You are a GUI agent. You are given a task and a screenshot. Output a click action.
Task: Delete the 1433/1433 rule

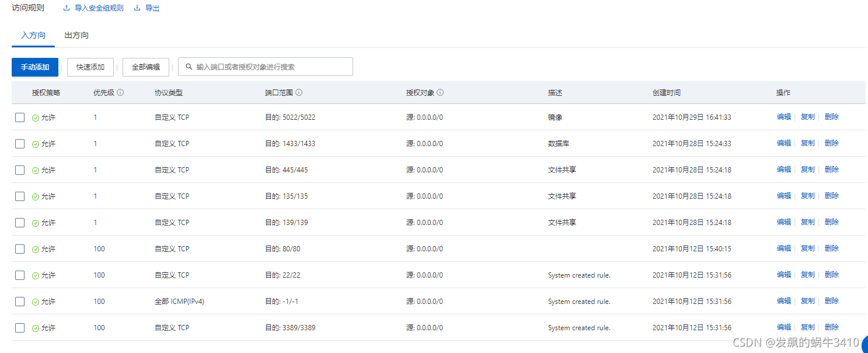pyautogui.click(x=832, y=143)
